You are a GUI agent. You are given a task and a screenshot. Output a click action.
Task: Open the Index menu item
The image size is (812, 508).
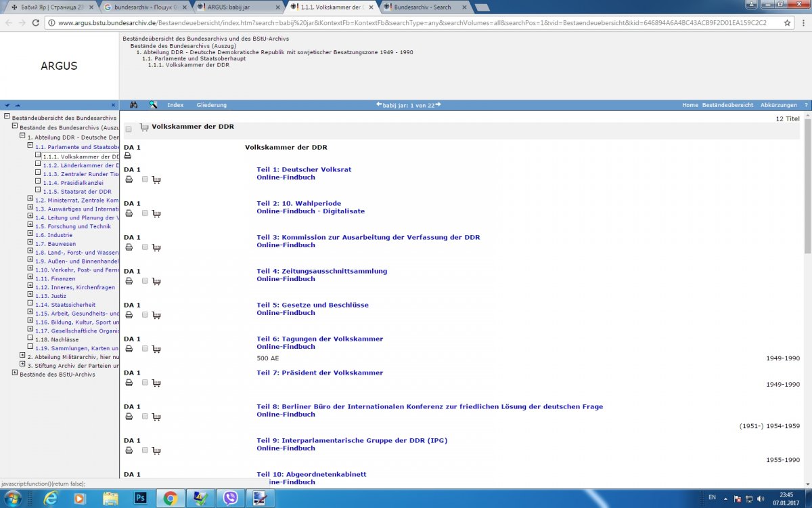pos(175,105)
